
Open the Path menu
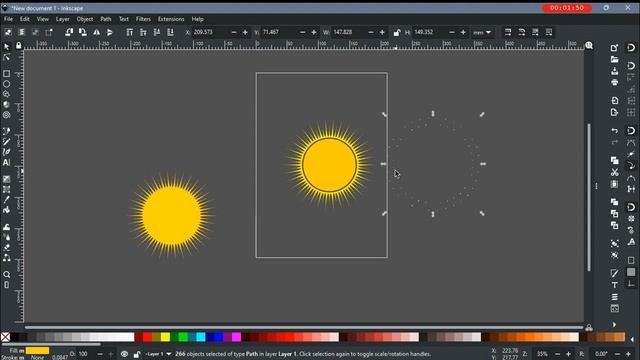coord(106,19)
